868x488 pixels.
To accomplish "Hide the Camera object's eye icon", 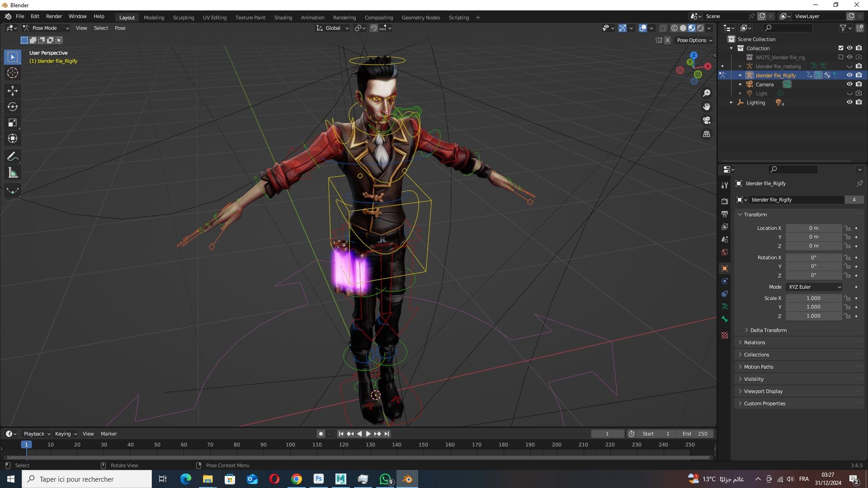I will click(849, 84).
